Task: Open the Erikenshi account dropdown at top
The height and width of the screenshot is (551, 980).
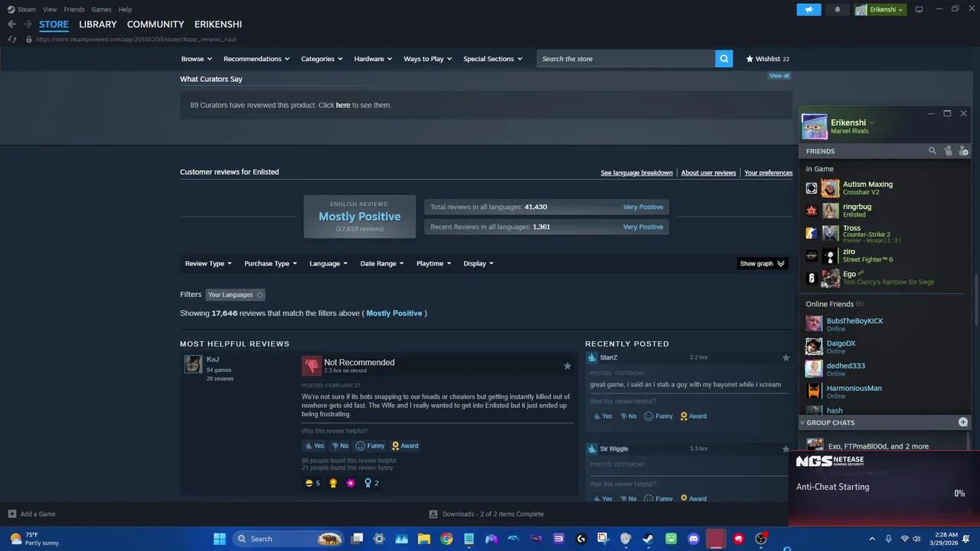Action: point(880,9)
